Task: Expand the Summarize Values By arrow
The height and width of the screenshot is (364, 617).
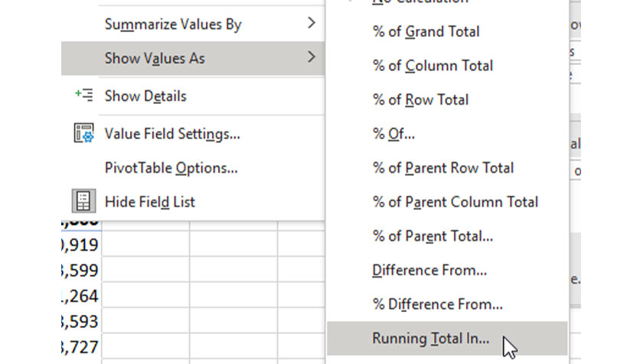Action: (312, 23)
